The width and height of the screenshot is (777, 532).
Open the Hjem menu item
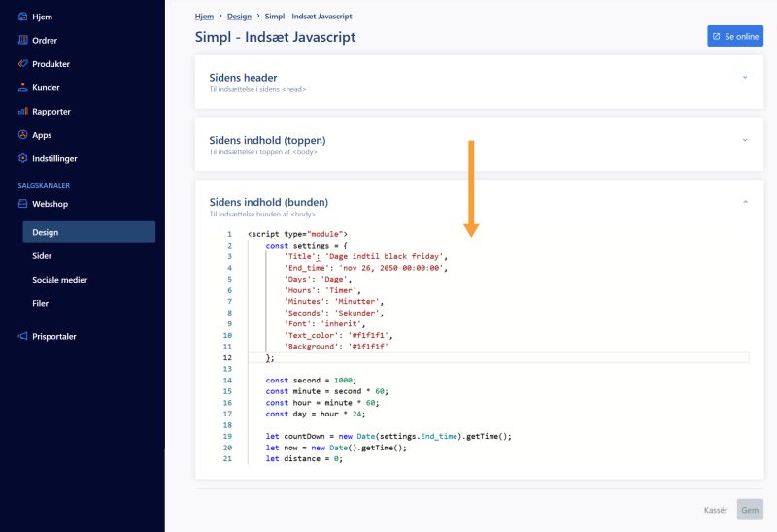click(x=42, y=17)
